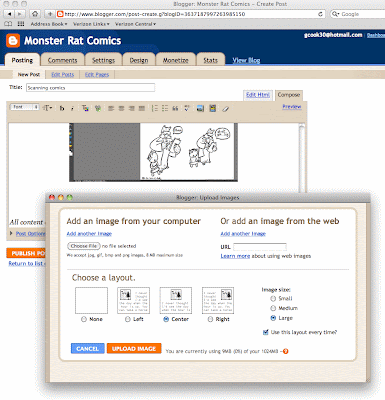Toggle 'Use this layout every time' checkbox
Image resolution: width=385 pixels, height=400 pixels.
click(x=266, y=332)
